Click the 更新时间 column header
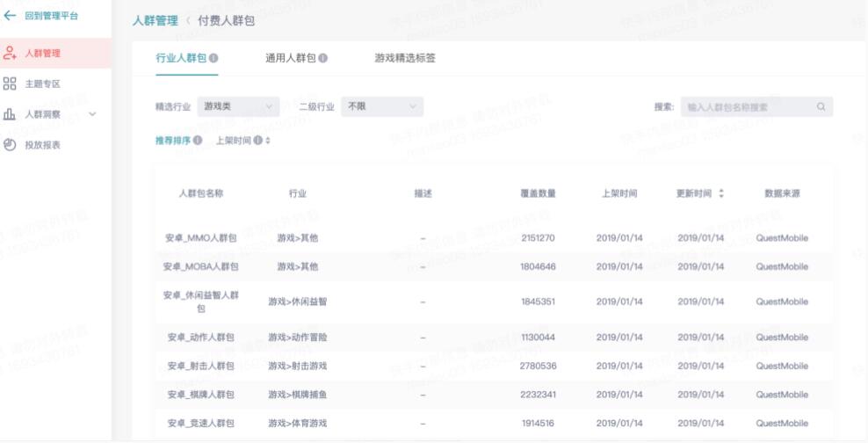The width and height of the screenshot is (868, 443). coord(694,193)
